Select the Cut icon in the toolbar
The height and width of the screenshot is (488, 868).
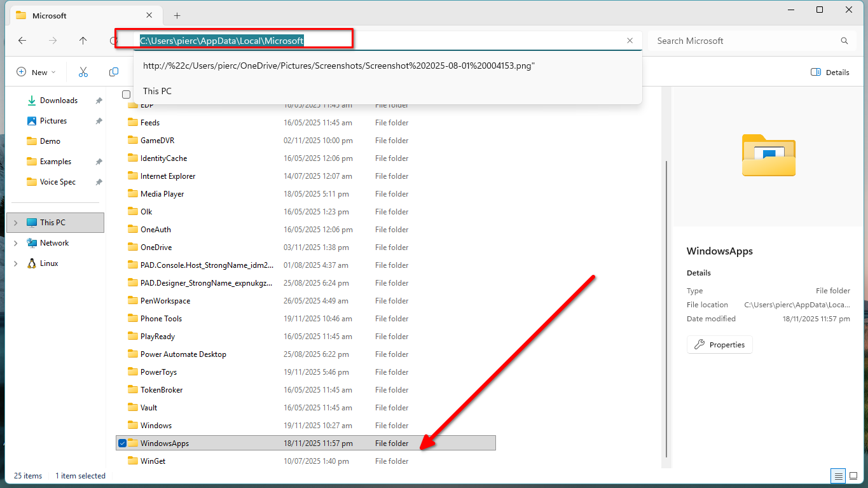click(83, 72)
